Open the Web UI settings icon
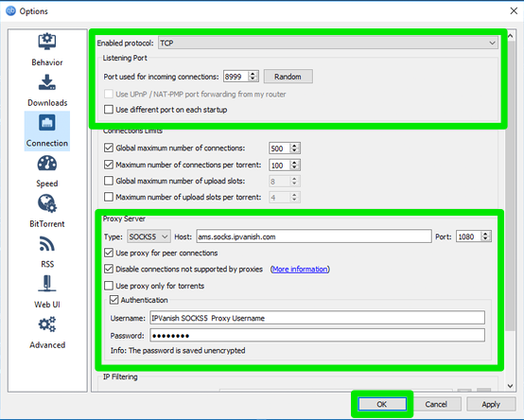This screenshot has height=420, width=524. [46, 284]
